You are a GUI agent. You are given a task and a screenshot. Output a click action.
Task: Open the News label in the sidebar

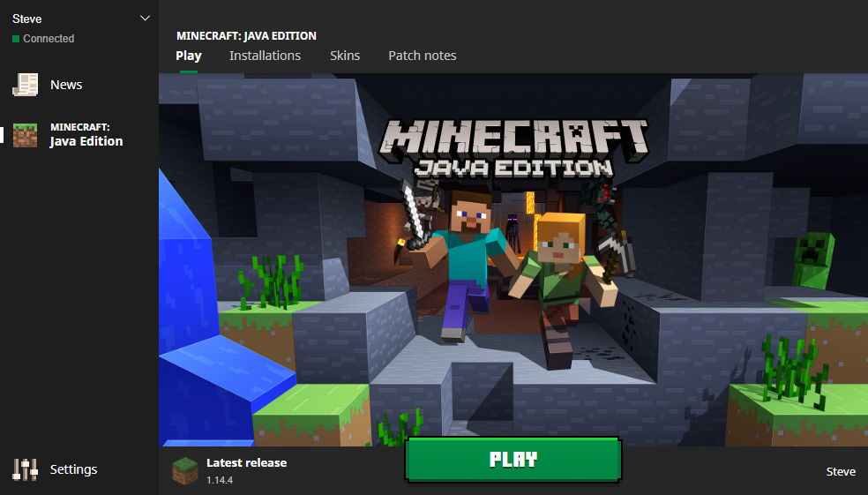tap(66, 85)
